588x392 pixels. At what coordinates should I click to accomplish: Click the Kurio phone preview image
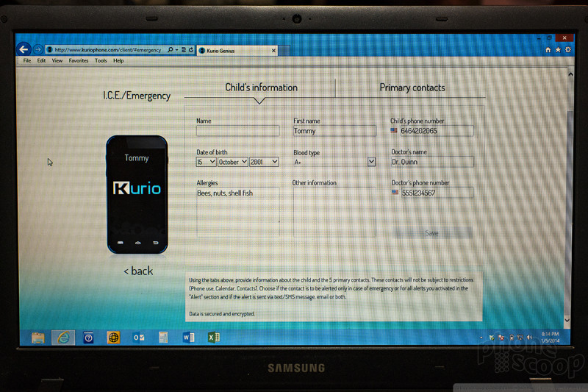[137, 195]
